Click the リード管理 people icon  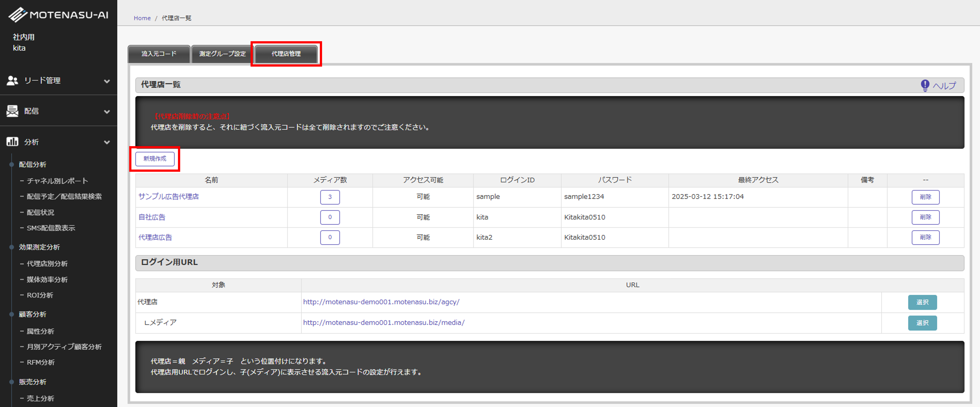pyautogui.click(x=12, y=81)
